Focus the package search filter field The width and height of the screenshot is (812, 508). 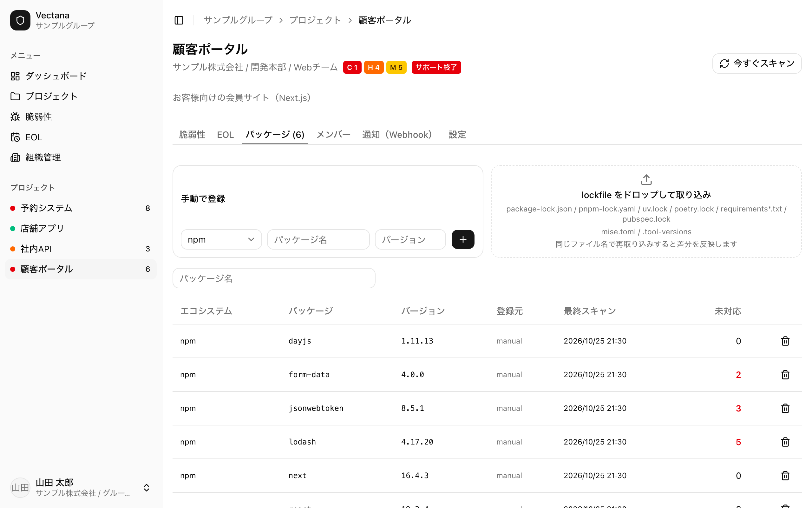coord(274,278)
